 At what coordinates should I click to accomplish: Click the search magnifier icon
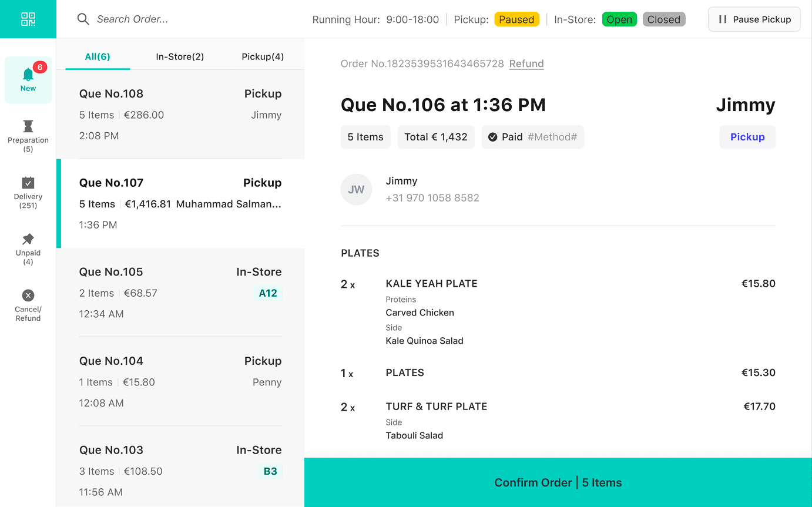tap(83, 19)
